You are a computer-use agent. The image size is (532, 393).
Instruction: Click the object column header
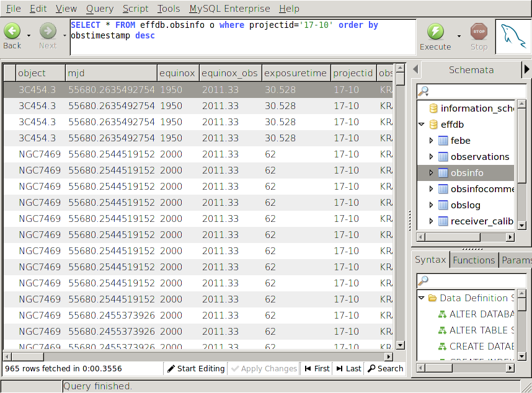point(40,73)
